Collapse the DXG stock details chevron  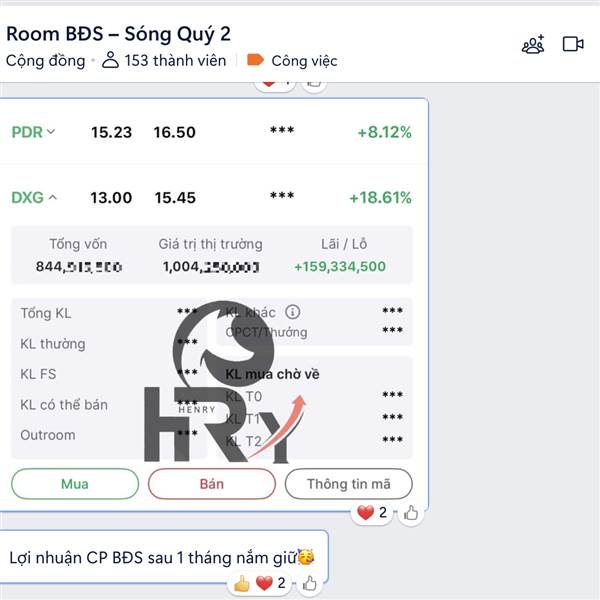pos(53,197)
